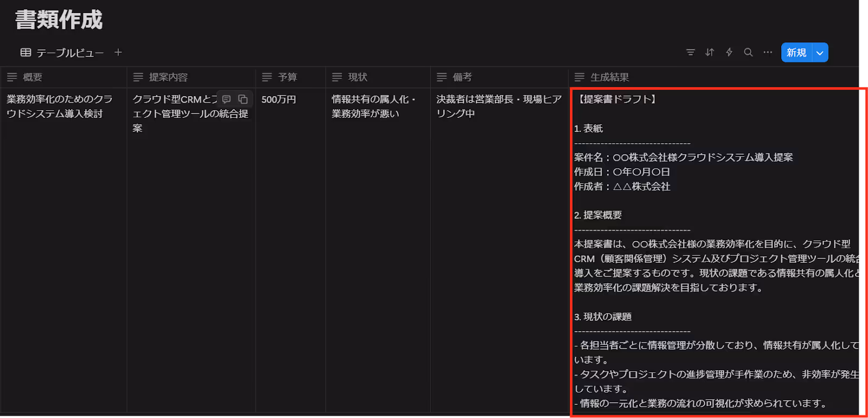Open database search magnifier icon

tap(748, 52)
